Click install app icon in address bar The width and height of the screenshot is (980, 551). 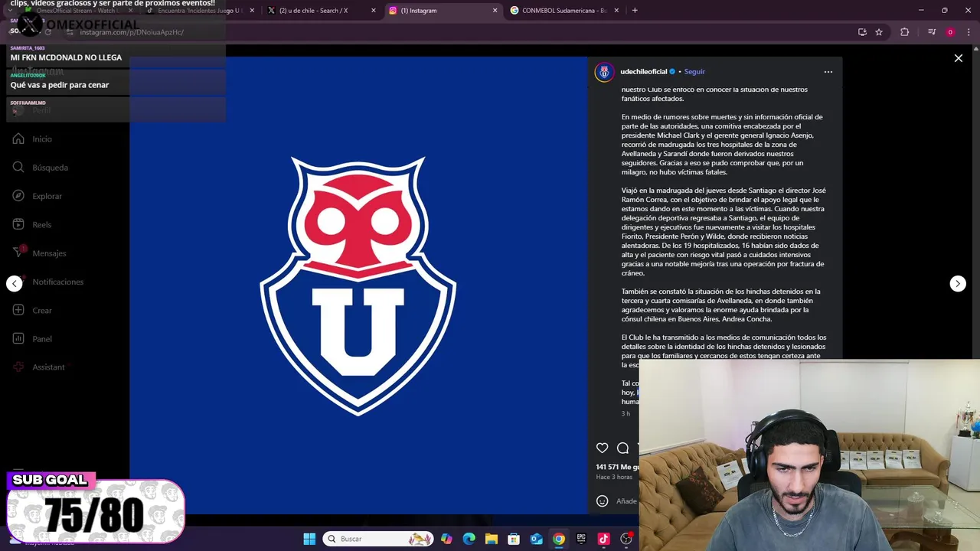(862, 32)
